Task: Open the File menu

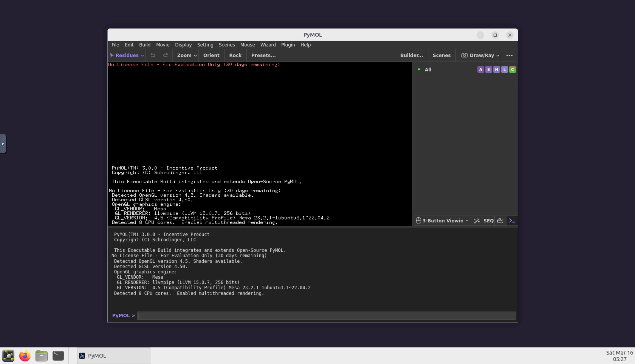Action: coord(115,45)
